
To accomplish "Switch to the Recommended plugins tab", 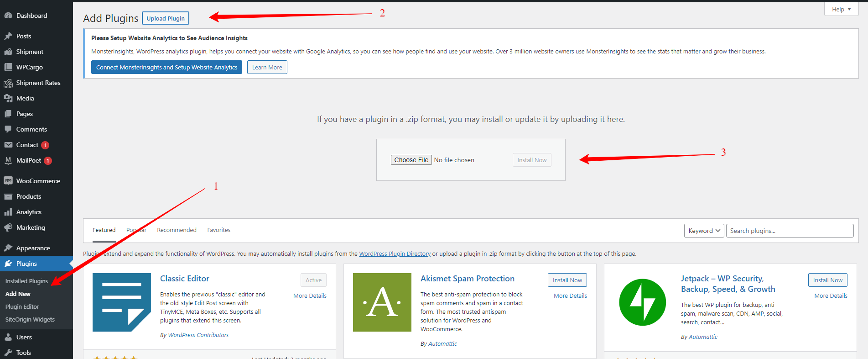I will tap(177, 230).
